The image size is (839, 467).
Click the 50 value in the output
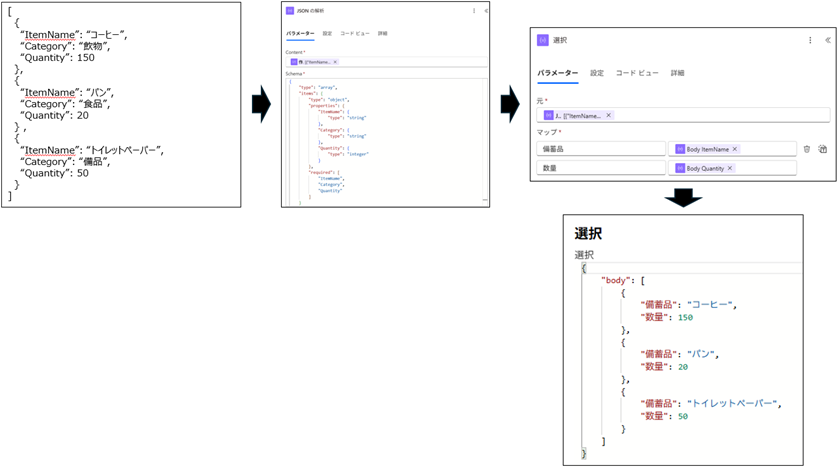click(x=683, y=416)
